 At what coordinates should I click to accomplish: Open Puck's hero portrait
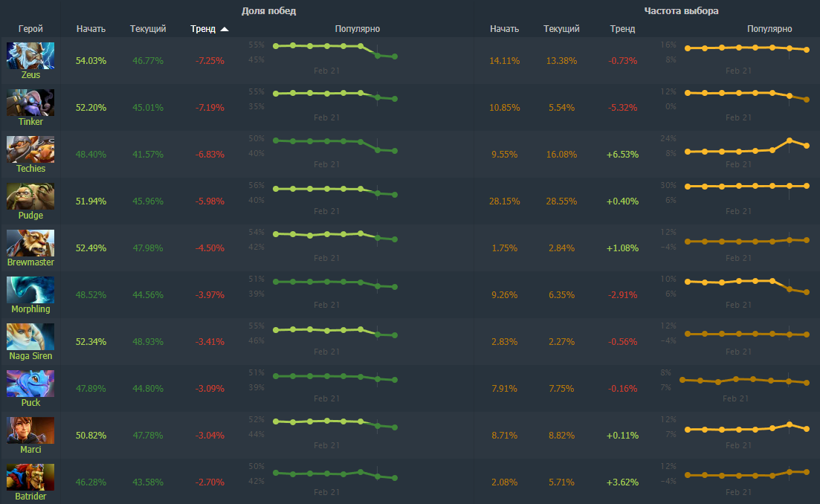(30, 384)
